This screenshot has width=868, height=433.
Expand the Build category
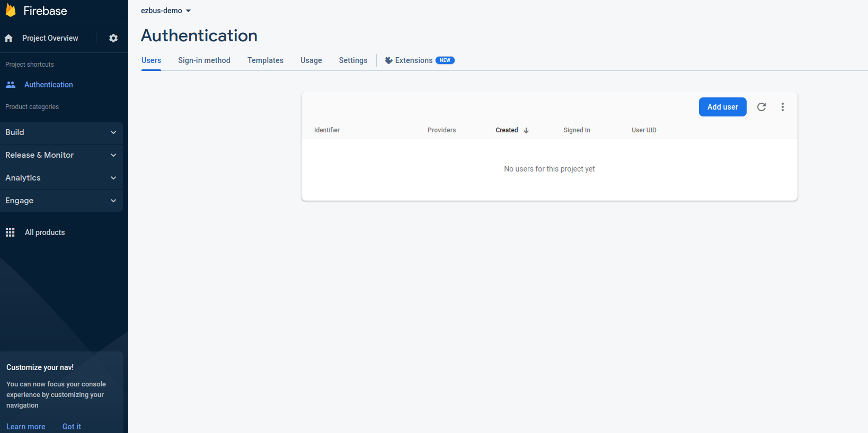click(x=61, y=132)
